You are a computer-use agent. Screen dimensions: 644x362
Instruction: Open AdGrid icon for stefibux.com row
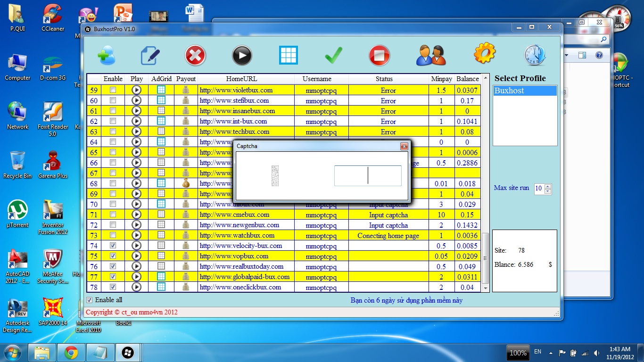(x=161, y=100)
